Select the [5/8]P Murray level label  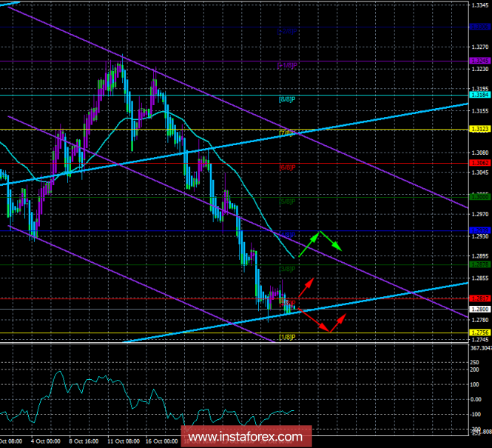[x=287, y=201]
